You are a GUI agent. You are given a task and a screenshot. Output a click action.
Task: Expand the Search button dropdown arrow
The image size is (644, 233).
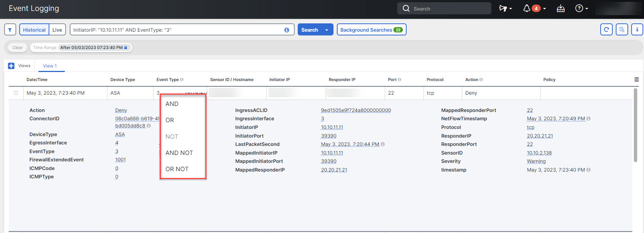pyautogui.click(x=327, y=30)
